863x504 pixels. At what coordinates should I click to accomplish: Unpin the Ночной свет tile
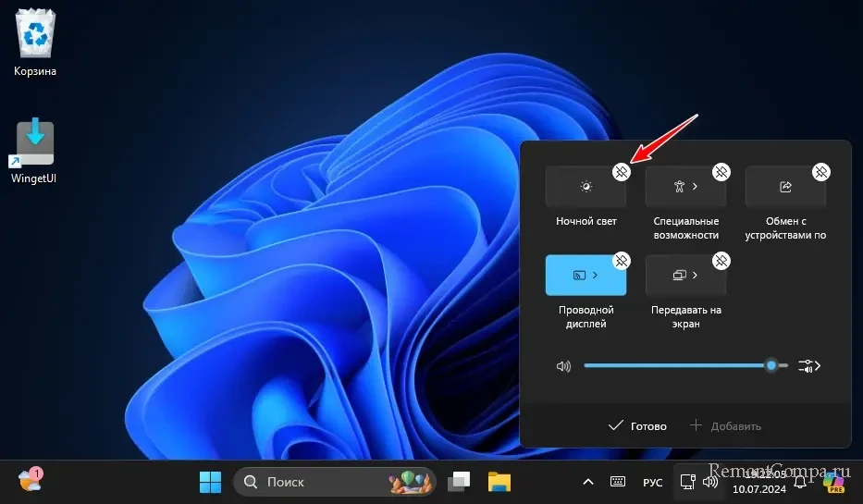click(x=622, y=172)
